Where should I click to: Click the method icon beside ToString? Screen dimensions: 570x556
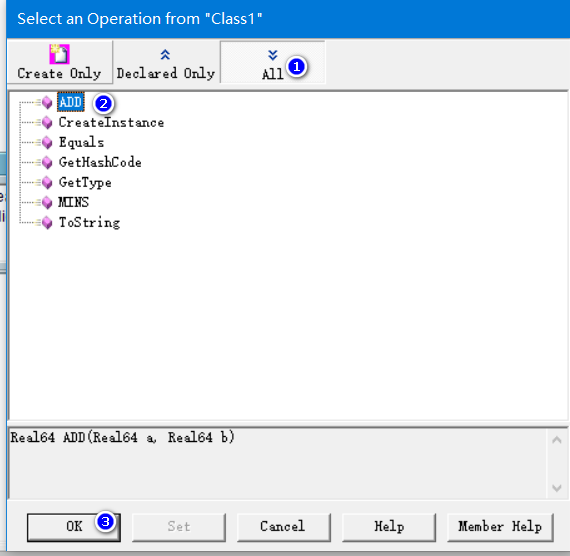click(47, 223)
